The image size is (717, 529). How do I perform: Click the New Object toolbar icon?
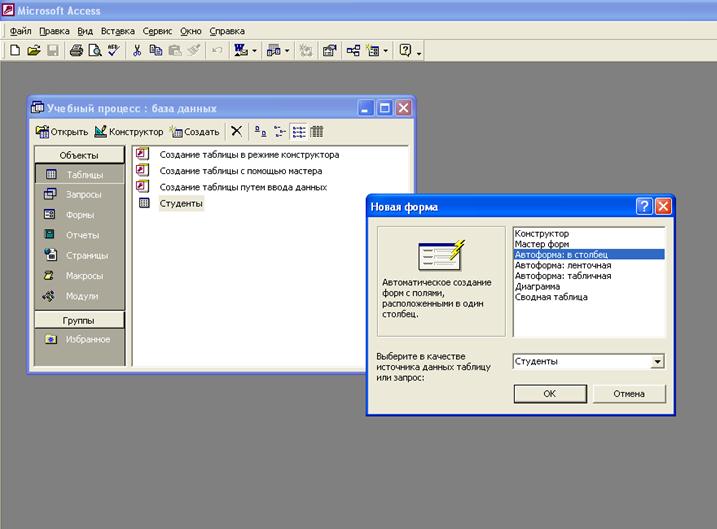click(x=373, y=50)
